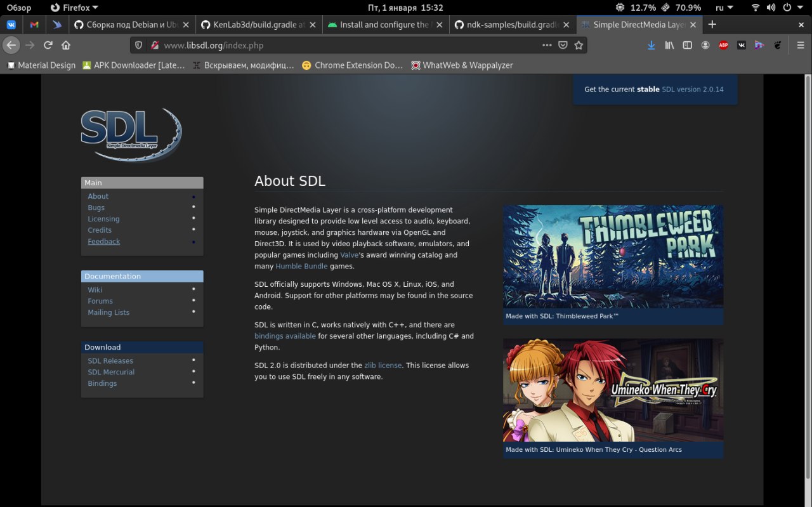Open the date and time calendar

tap(405, 8)
